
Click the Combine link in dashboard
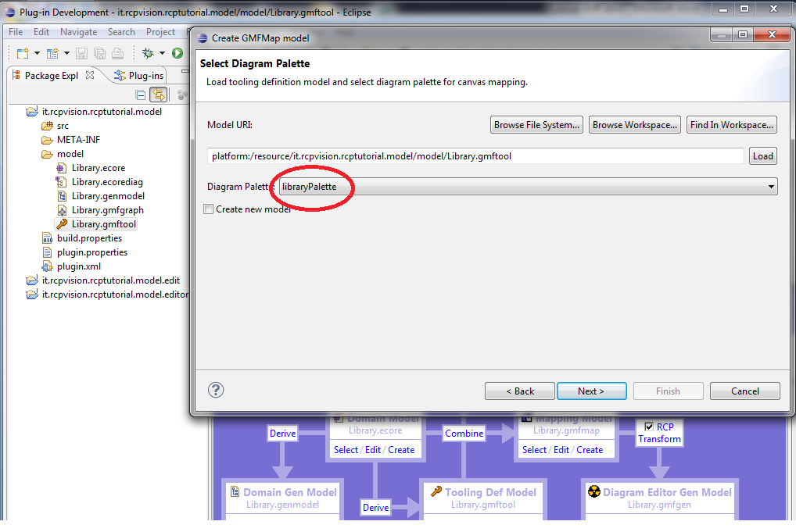pyautogui.click(x=464, y=434)
